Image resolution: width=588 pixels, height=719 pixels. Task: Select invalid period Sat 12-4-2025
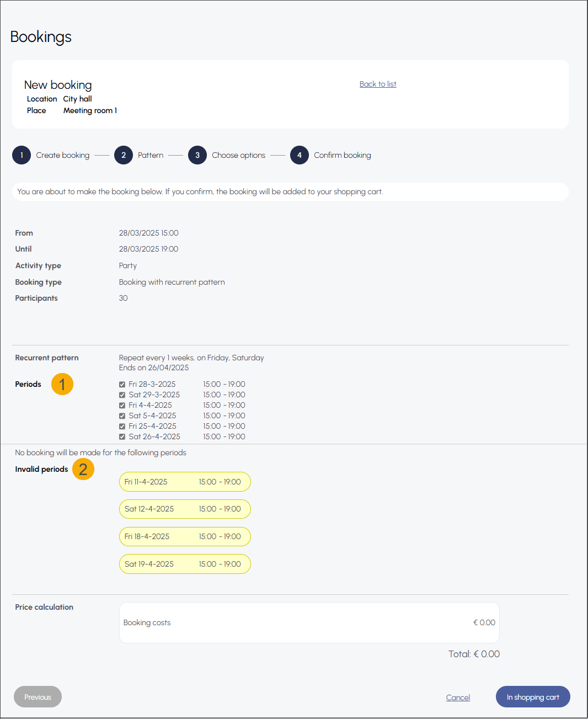tap(185, 509)
